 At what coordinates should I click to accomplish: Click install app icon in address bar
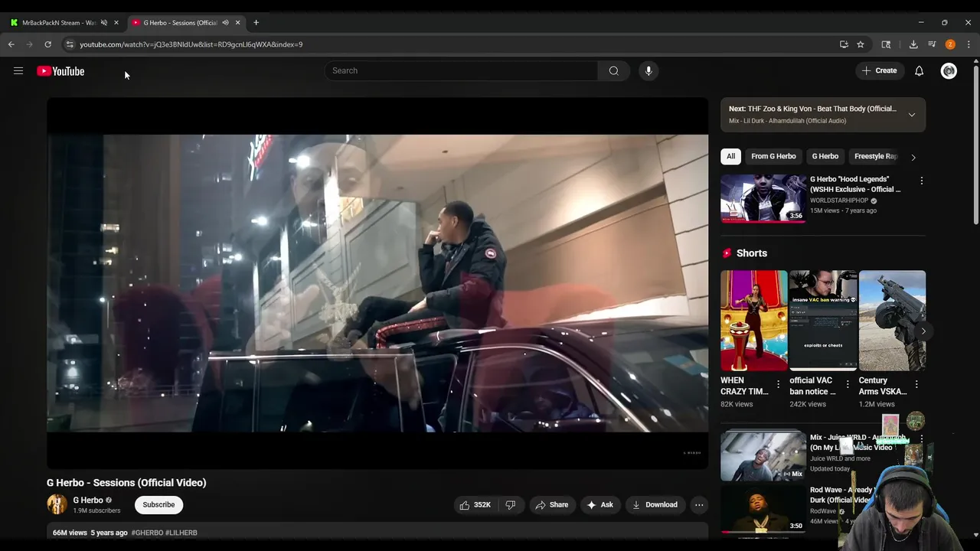click(844, 44)
